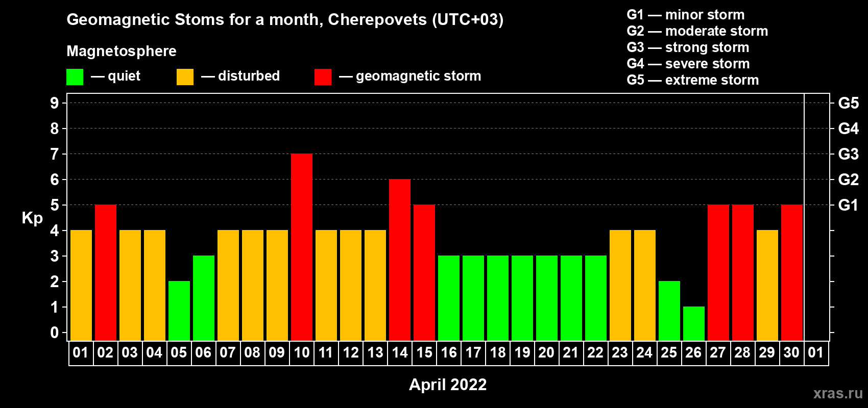Click the 'April 2022' month label
Screen dimensions: 868x408
pos(448,385)
